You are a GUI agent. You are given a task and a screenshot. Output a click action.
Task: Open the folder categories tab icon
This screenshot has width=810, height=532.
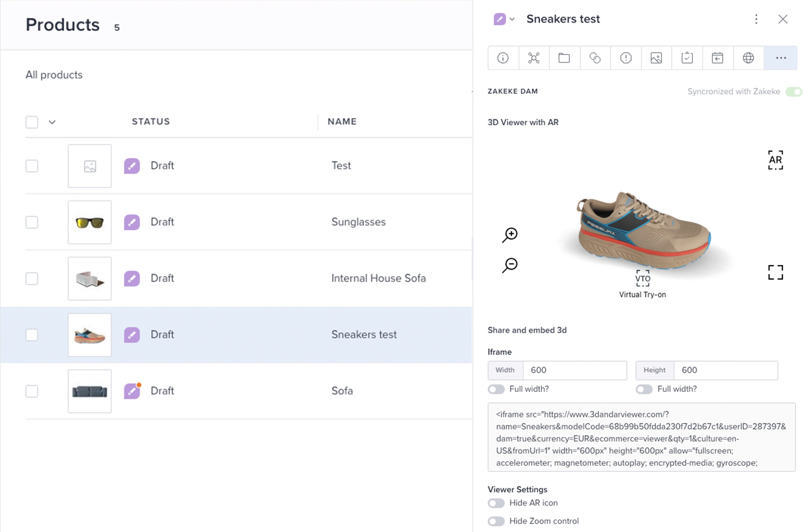point(564,58)
